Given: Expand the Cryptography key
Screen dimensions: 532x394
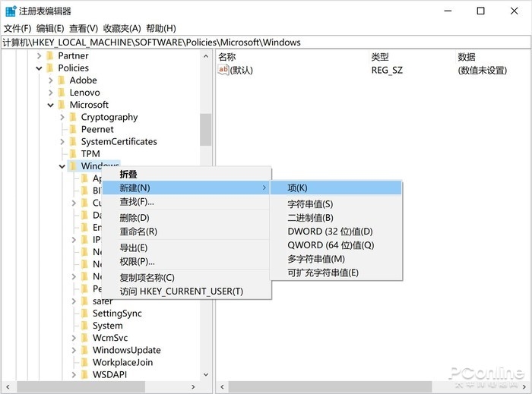Looking at the screenshot, I should [x=62, y=117].
